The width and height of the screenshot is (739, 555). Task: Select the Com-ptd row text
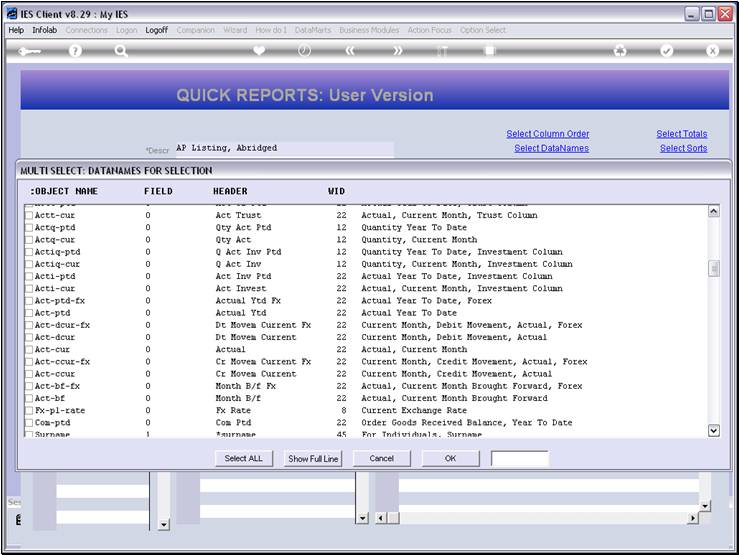pos(52,423)
